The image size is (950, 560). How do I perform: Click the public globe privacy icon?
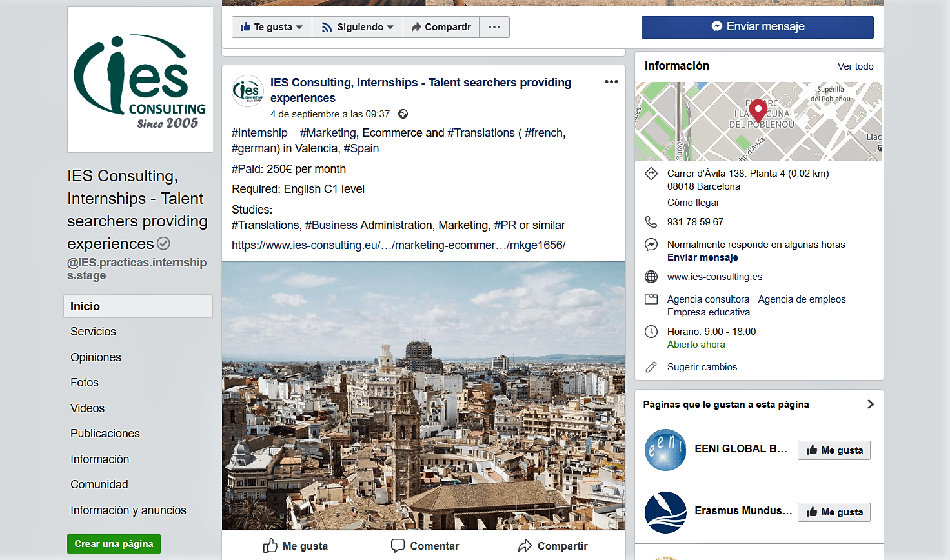(403, 114)
